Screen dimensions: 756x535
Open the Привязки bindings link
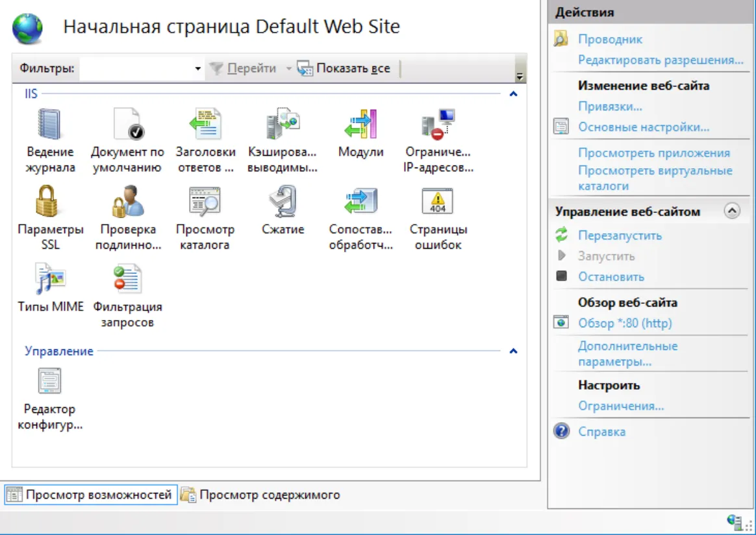click(x=610, y=106)
